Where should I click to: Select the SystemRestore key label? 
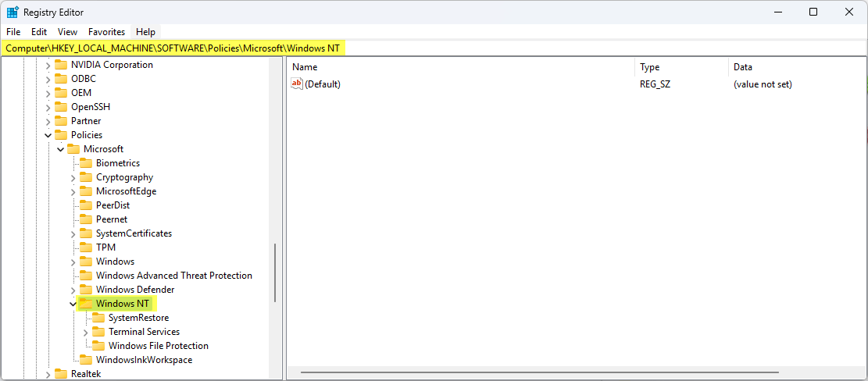coord(139,318)
